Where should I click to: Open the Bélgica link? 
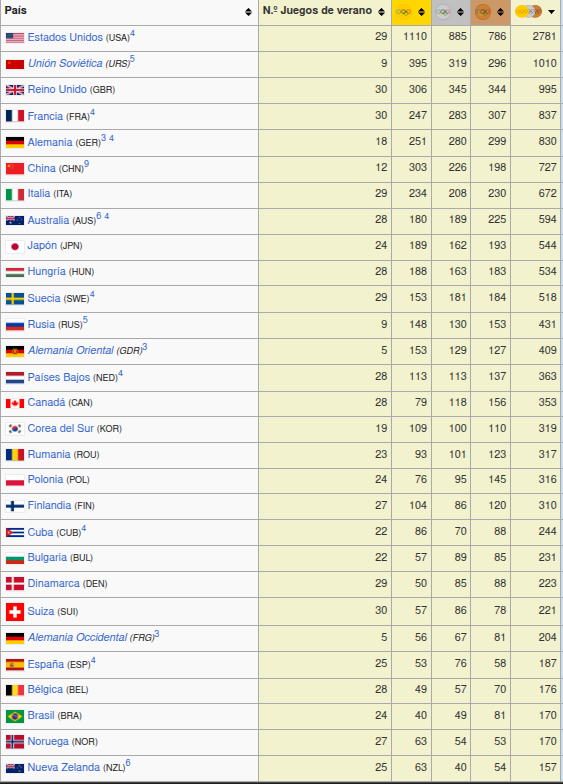(45, 689)
